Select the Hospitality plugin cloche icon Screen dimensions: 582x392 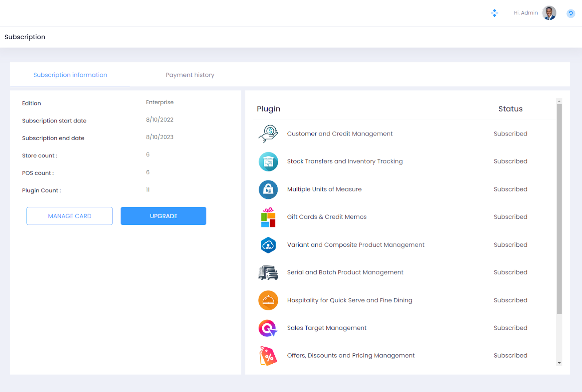(268, 300)
